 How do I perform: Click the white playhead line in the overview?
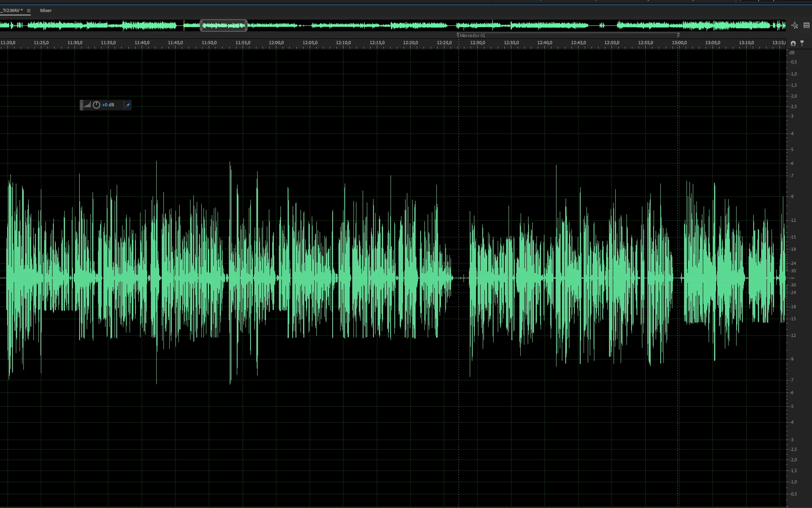(184, 25)
